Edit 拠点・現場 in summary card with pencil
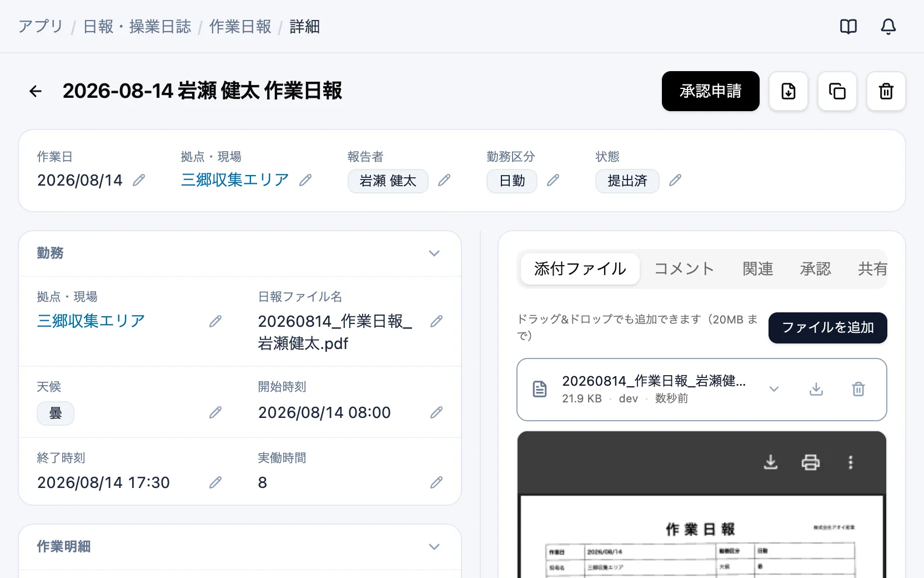The width and height of the screenshot is (924, 578). [305, 180]
